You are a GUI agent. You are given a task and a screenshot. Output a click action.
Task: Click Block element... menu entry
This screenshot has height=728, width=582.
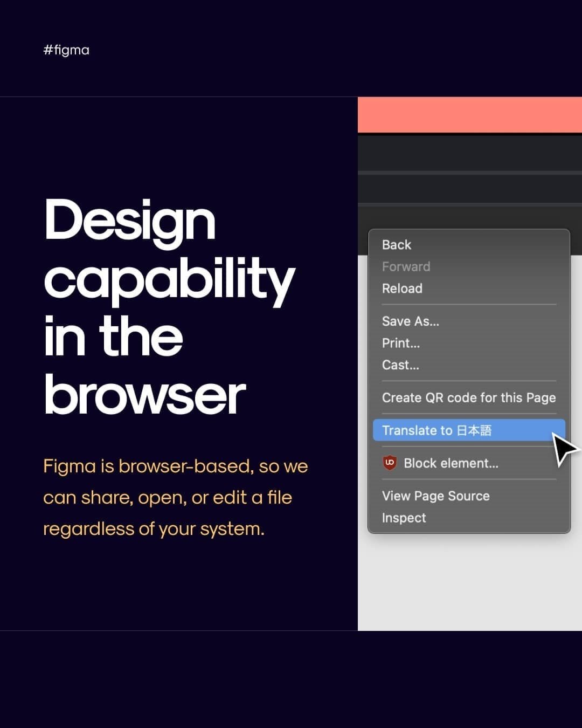(469, 463)
